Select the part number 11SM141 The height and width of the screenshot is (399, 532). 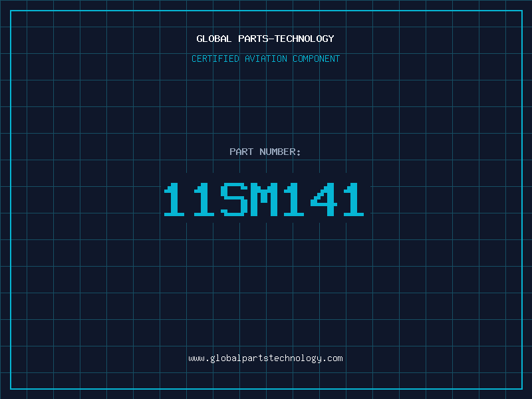(264, 199)
